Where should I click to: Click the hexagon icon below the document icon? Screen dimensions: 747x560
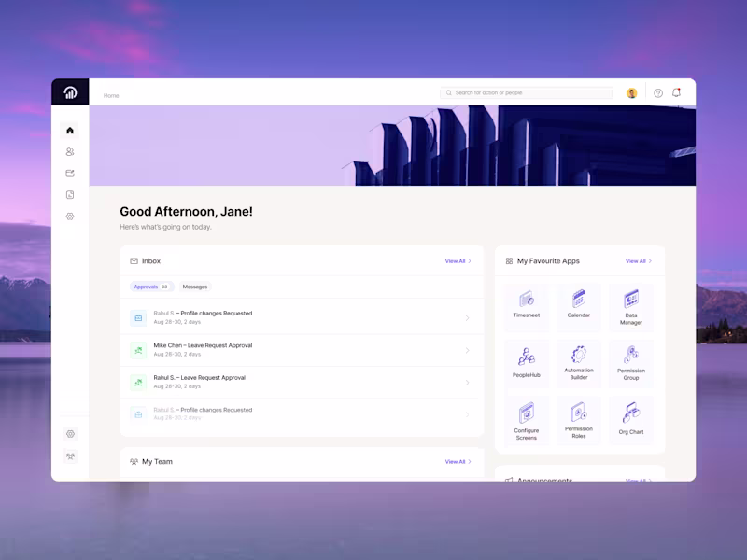[70, 217]
